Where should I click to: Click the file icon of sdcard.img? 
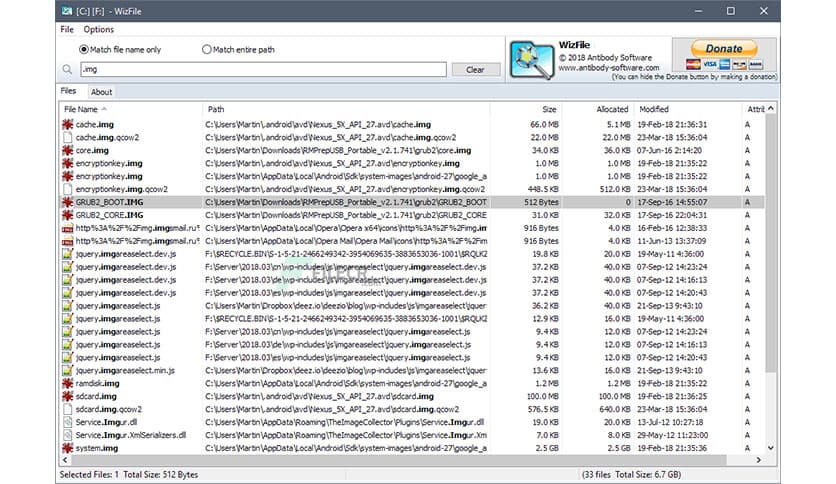pyautogui.click(x=67, y=396)
